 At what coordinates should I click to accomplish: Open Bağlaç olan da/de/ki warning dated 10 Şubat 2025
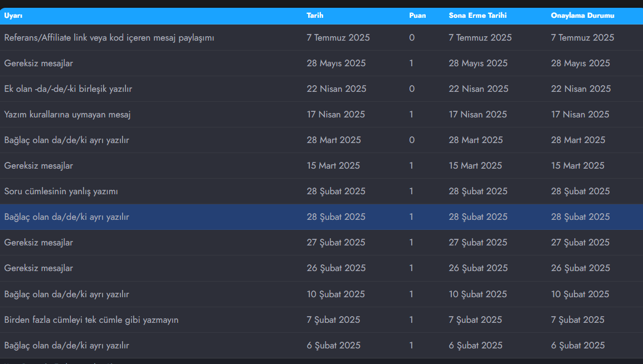coord(66,294)
